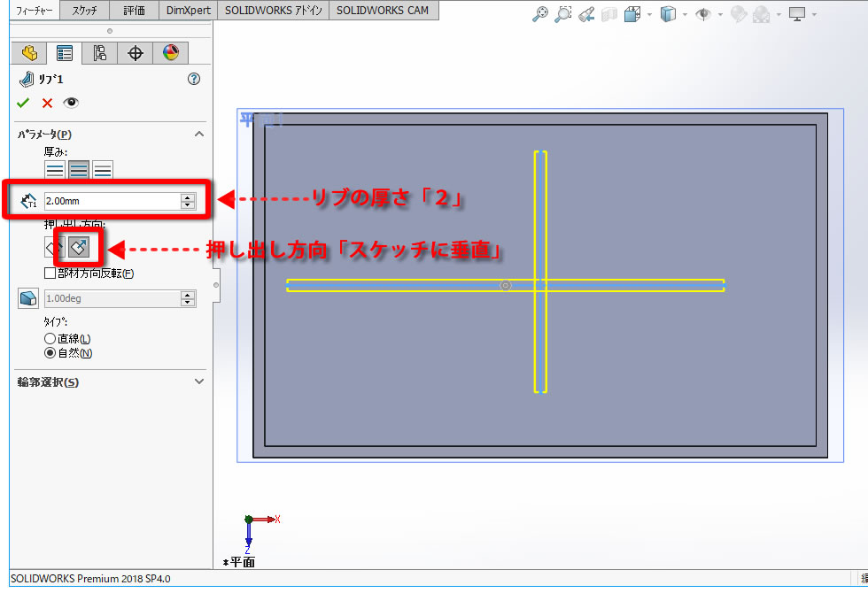Viewport: 868px width, 593px height.
Task: Click the Edit Appearance icon
Action: click(x=738, y=14)
